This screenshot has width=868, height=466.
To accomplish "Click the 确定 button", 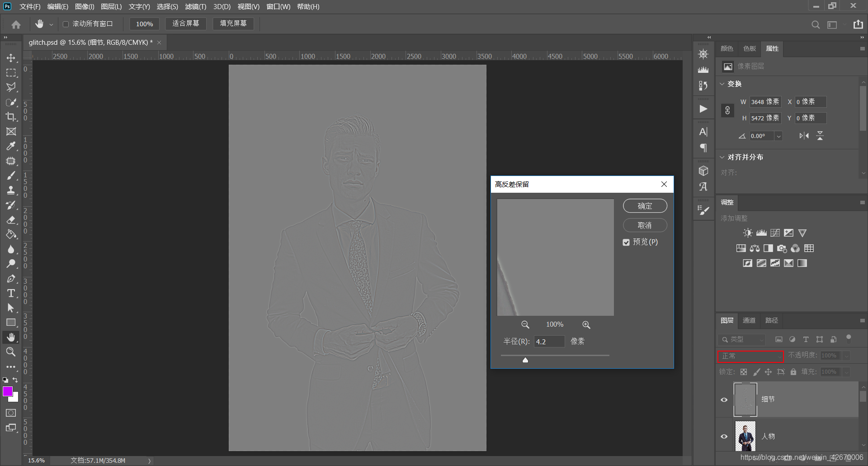I will click(645, 206).
